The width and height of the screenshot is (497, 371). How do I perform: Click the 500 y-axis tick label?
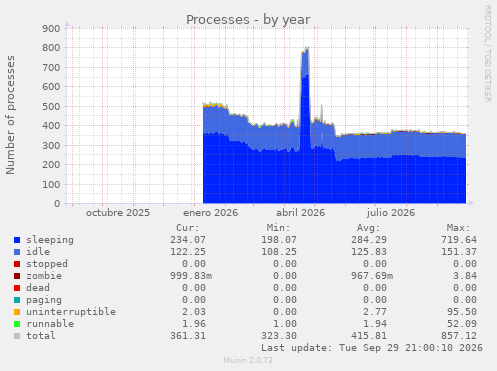pos(51,106)
